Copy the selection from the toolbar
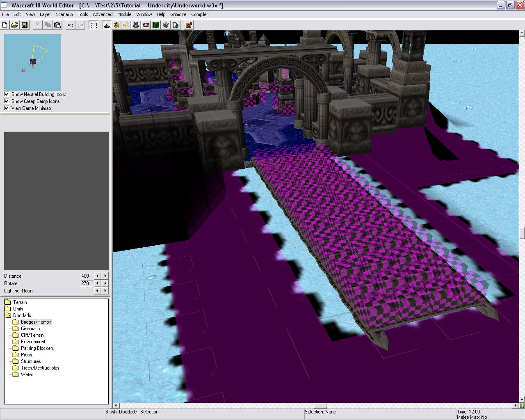525x420 pixels. coord(47,25)
